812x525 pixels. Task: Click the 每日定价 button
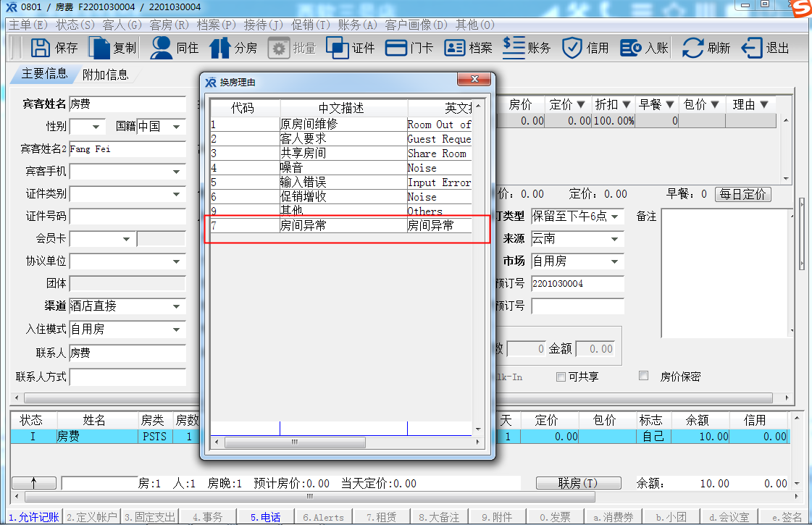point(742,194)
